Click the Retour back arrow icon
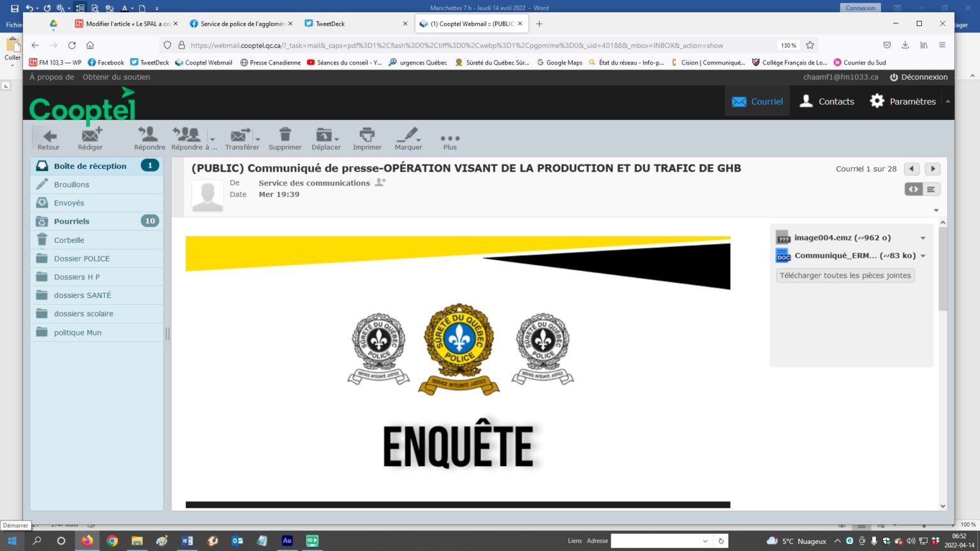This screenshot has height=551, width=980. pyautogui.click(x=48, y=135)
